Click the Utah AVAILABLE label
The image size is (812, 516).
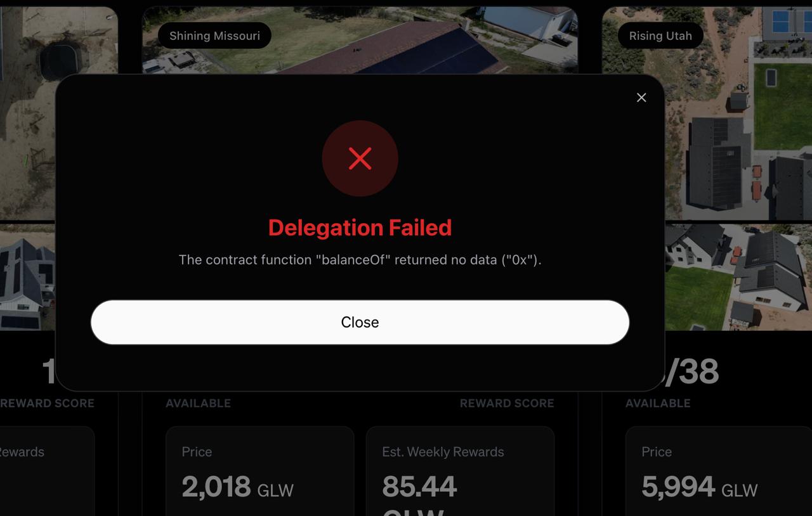(658, 403)
